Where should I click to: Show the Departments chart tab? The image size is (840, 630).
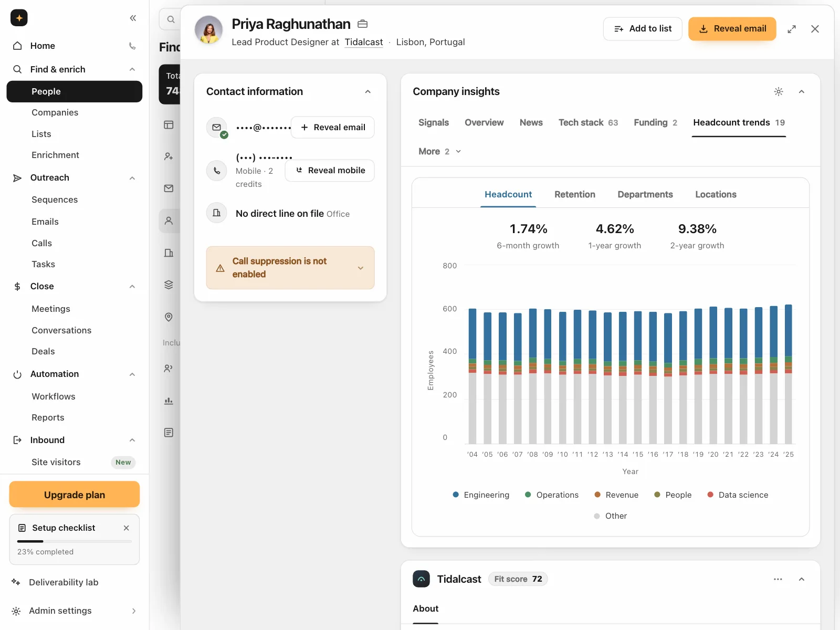pos(645,194)
